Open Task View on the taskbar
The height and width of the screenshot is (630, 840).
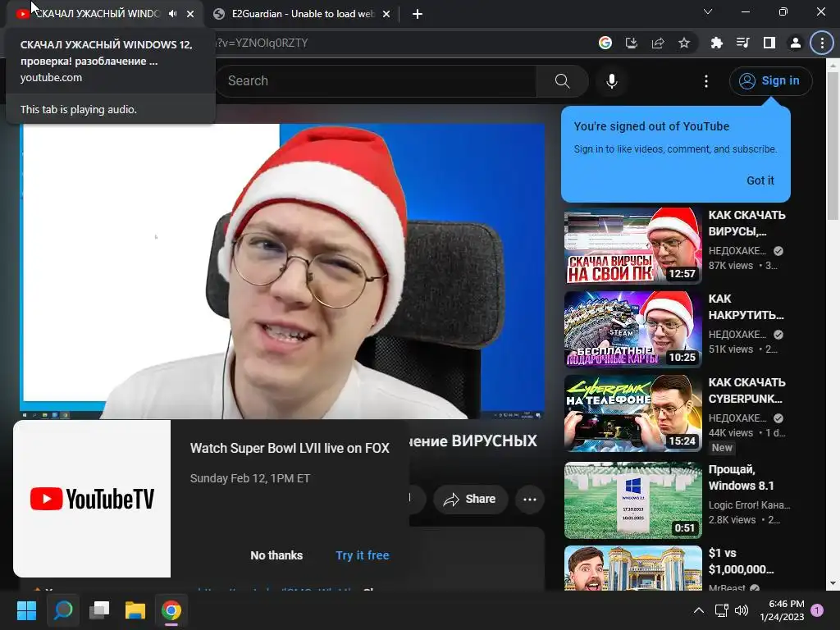(99, 610)
